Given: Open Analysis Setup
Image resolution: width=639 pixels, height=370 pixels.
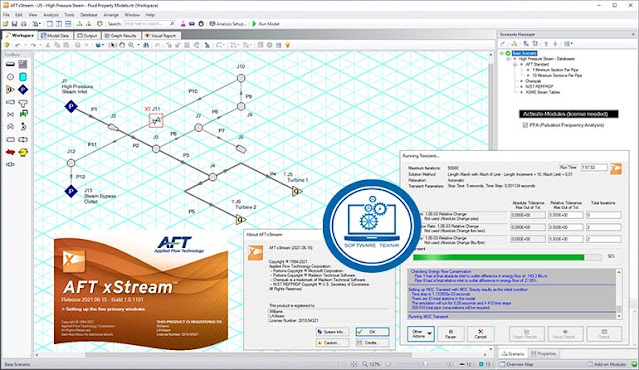Looking at the screenshot, I should click(x=228, y=24).
